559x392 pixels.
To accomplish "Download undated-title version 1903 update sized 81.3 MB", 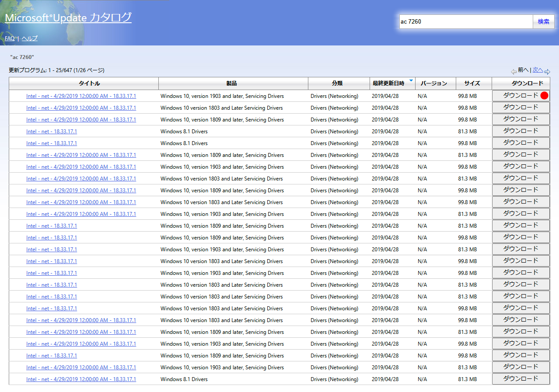I will pos(521,249).
